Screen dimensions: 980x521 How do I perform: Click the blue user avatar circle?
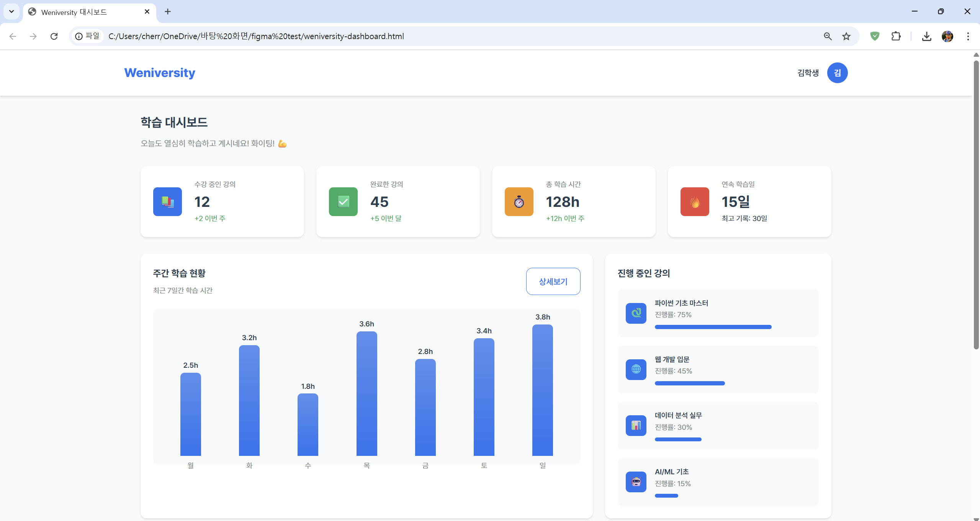pyautogui.click(x=837, y=73)
